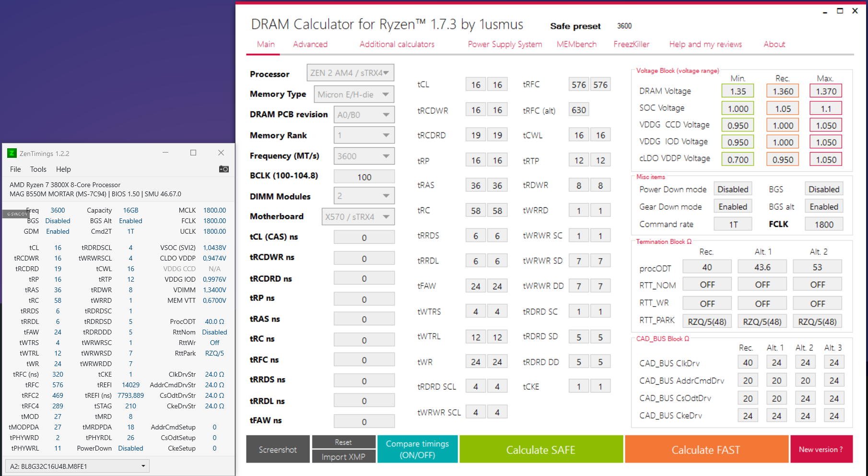Open Help and my reviews tab
This screenshot has width=868, height=476.
pos(705,44)
